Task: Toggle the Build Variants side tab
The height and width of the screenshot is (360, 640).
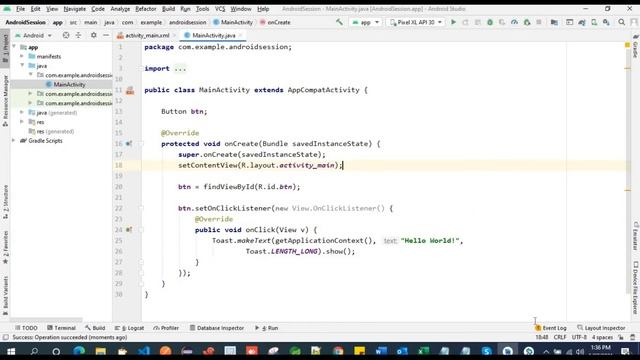Action: click(5, 296)
